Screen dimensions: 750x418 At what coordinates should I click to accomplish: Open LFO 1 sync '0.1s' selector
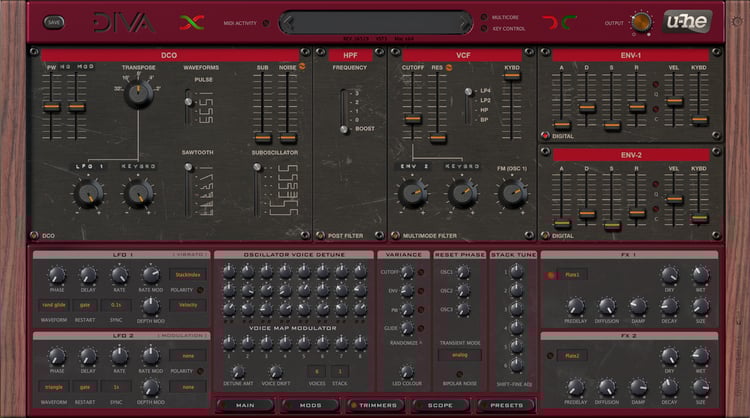pyautogui.click(x=116, y=305)
